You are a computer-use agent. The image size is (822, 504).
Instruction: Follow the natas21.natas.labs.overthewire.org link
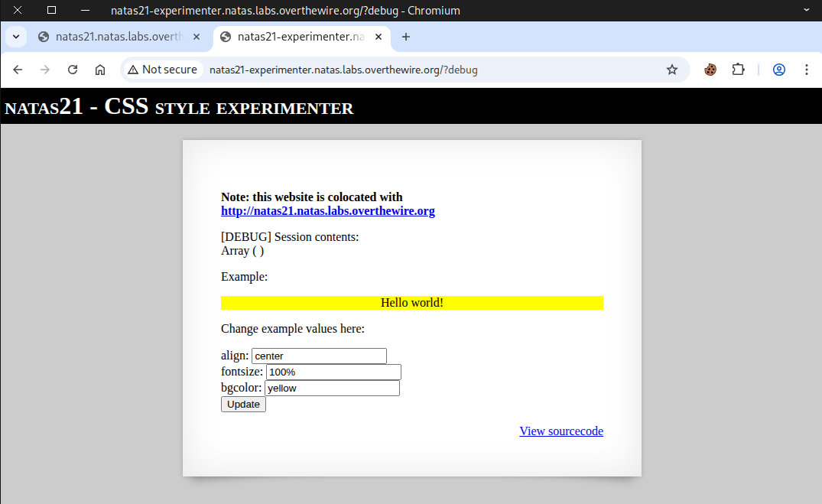[x=327, y=211]
